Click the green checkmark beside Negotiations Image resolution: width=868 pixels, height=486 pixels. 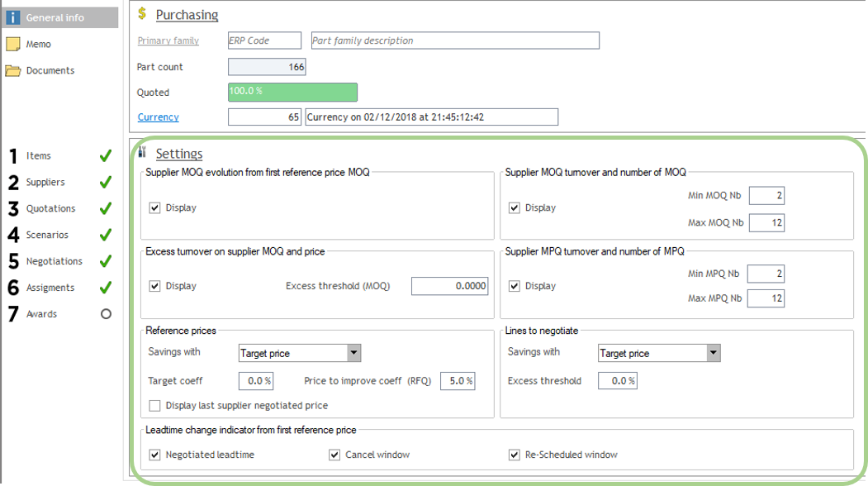[105, 261]
